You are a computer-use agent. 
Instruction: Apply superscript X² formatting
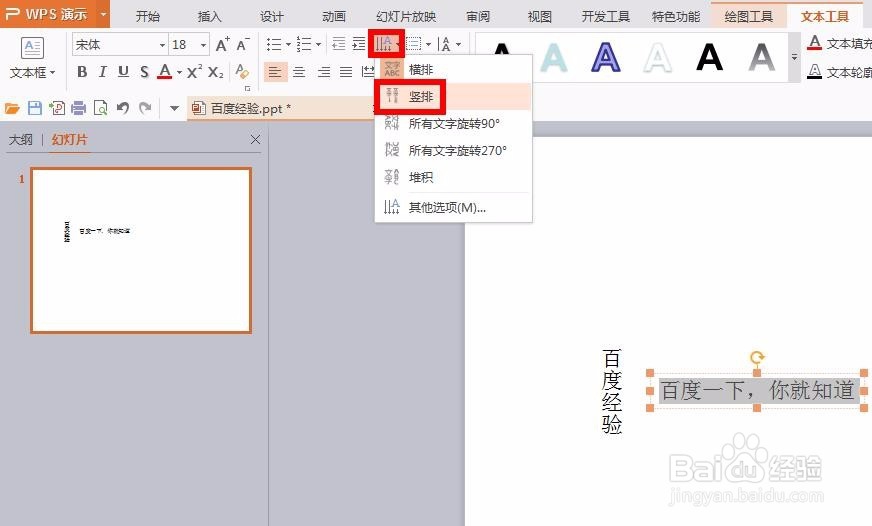coord(194,72)
